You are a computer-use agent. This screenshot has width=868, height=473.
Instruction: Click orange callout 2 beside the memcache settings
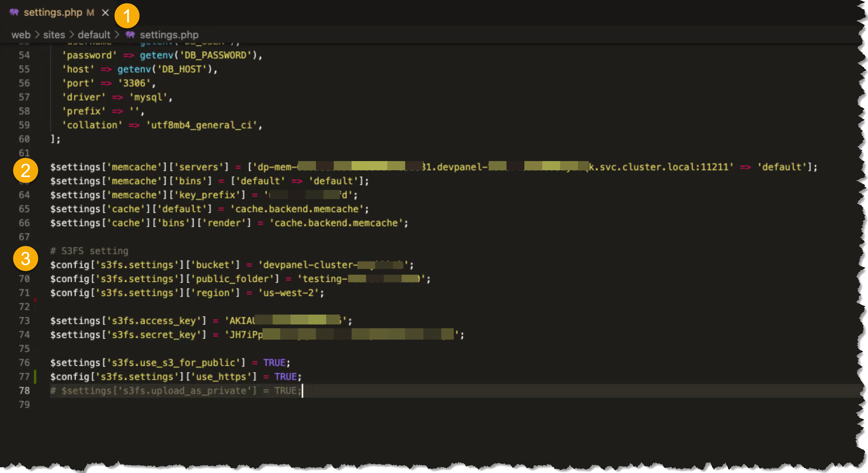click(x=25, y=171)
